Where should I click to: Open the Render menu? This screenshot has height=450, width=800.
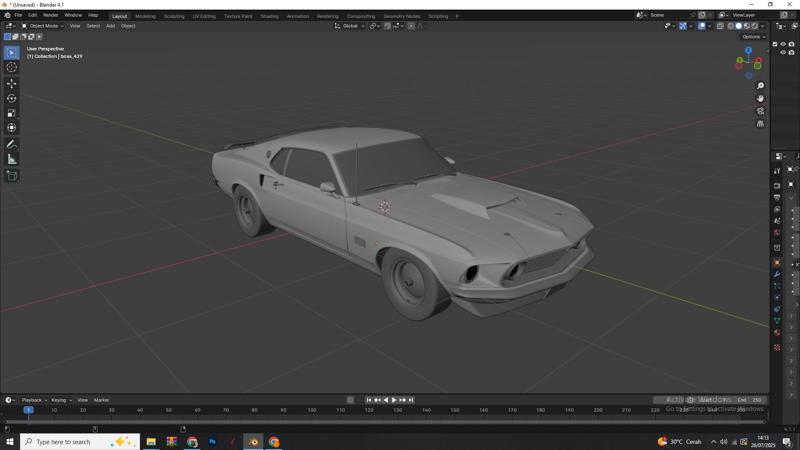tap(51, 15)
